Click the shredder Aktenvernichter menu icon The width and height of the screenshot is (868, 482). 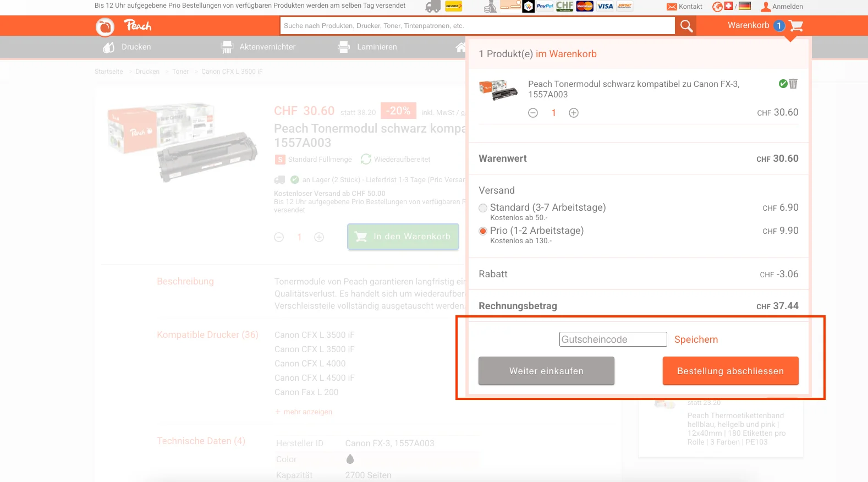coord(227,47)
